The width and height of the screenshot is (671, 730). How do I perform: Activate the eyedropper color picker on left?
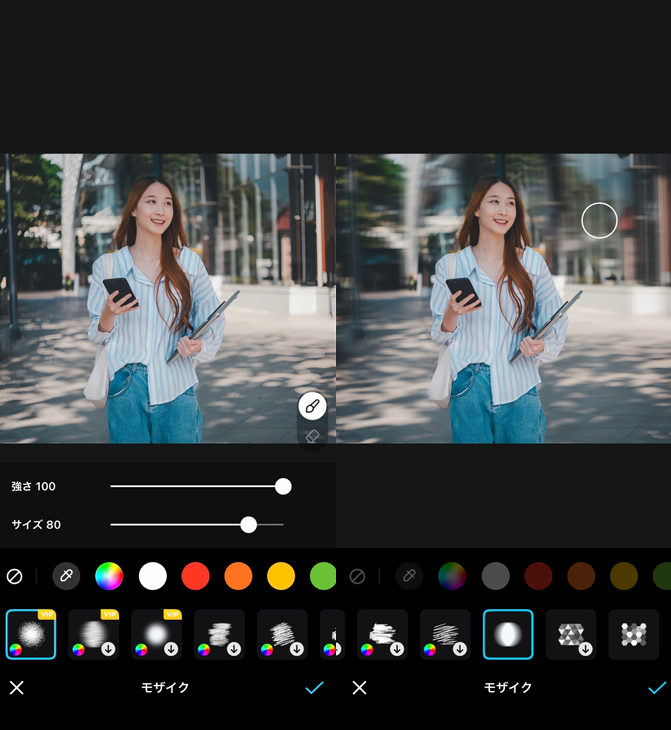(x=66, y=576)
